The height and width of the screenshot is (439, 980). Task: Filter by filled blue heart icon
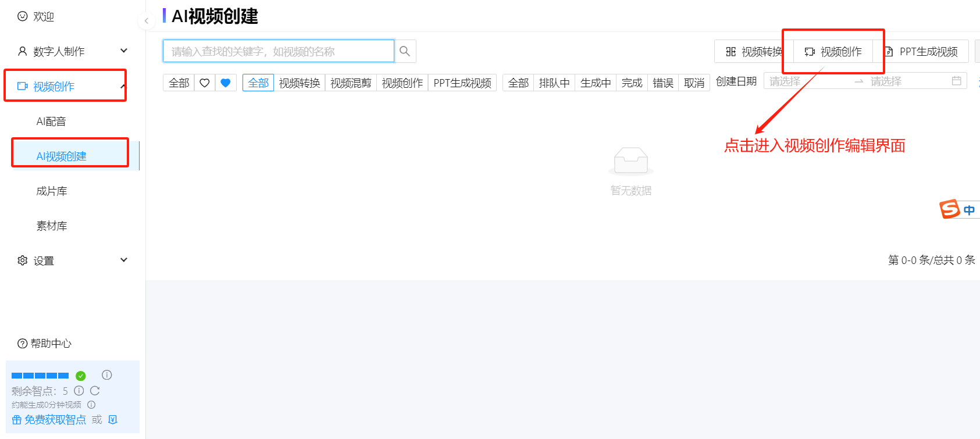click(226, 83)
